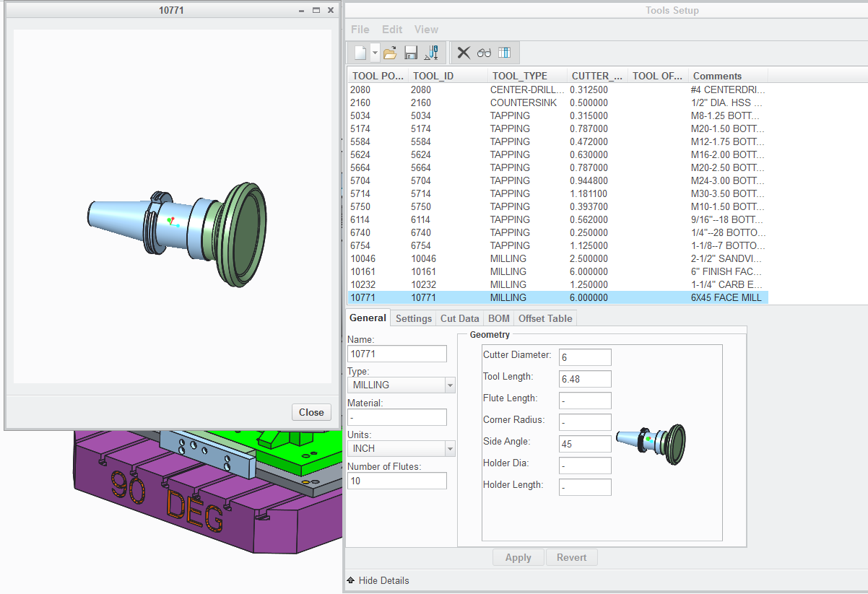
Task: Select tool row 5584 TAPPING
Action: click(557, 141)
